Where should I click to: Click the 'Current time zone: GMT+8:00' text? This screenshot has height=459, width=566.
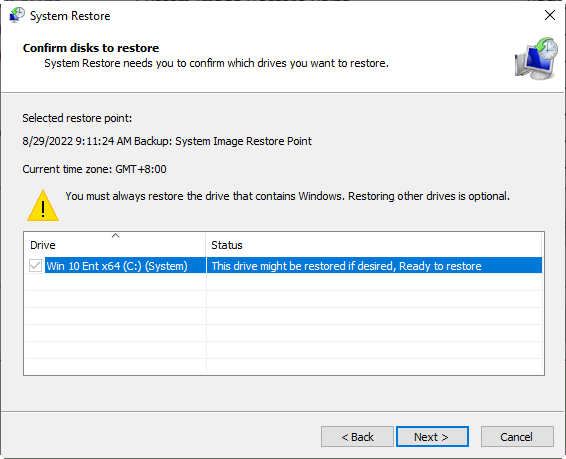point(94,169)
